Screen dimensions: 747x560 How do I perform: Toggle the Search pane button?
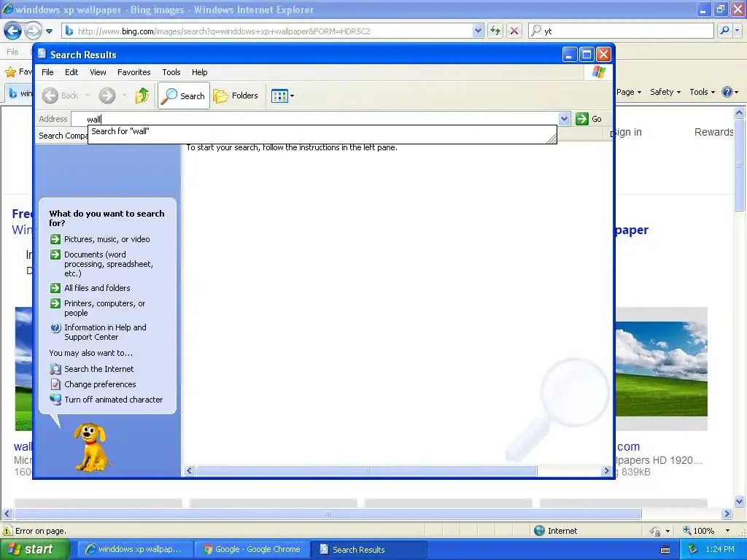pos(184,96)
